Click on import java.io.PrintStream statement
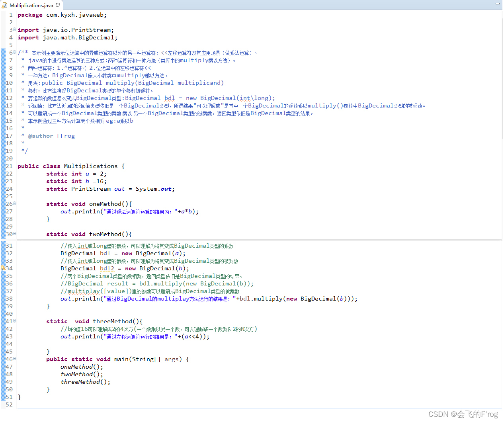The width and height of the screenshot is (504, 422). pyautogui.click(x=66, y=30)
